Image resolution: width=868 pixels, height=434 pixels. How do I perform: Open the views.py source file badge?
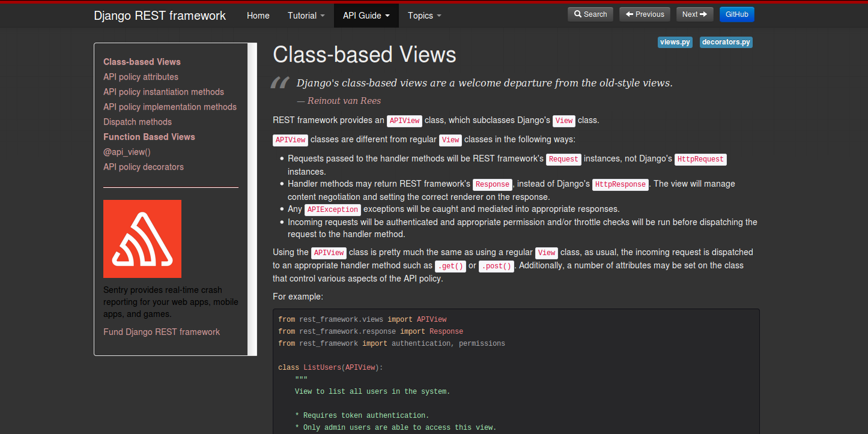point(675,42)
